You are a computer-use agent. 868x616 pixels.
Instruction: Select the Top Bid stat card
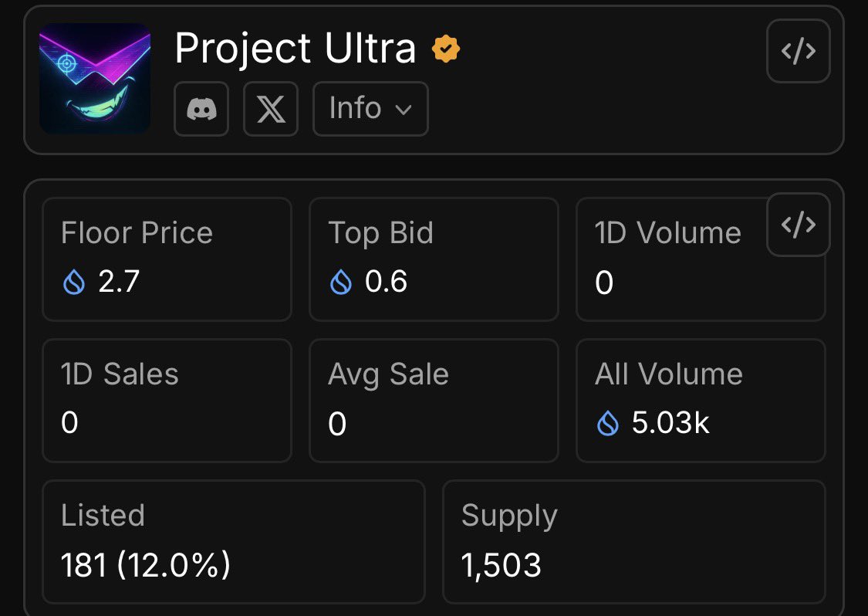[434, 259]
